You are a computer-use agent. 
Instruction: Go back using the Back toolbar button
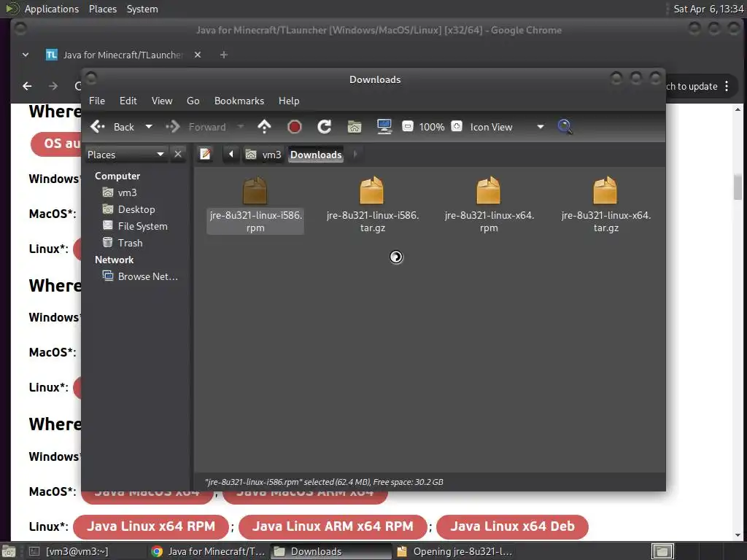tap(112, 127)
